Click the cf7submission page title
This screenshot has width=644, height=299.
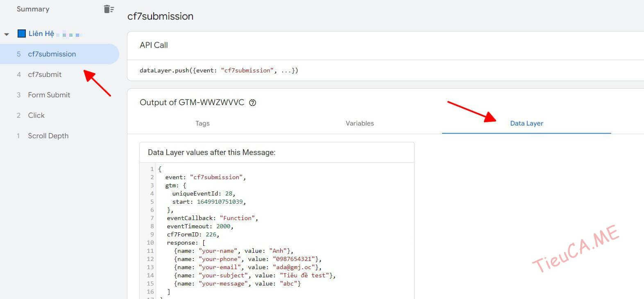click(160, 16)
